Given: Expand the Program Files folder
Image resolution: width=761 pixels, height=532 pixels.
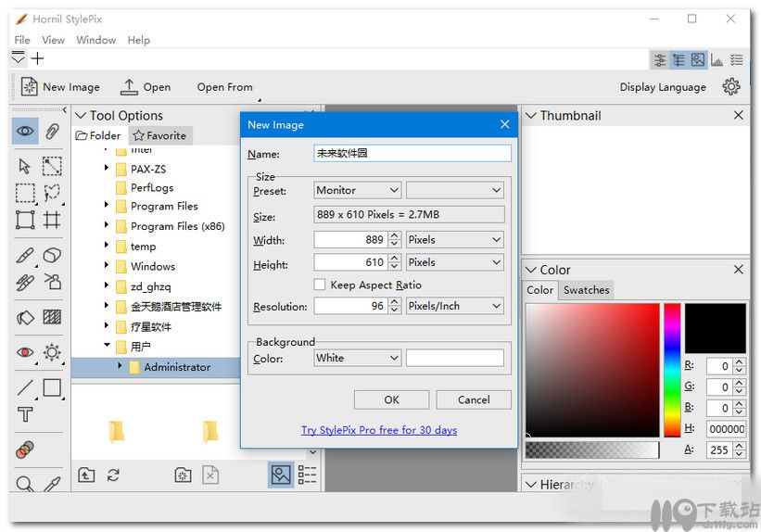Looking at the screenshot, I should pyautogui.click(x=107, y=205).
